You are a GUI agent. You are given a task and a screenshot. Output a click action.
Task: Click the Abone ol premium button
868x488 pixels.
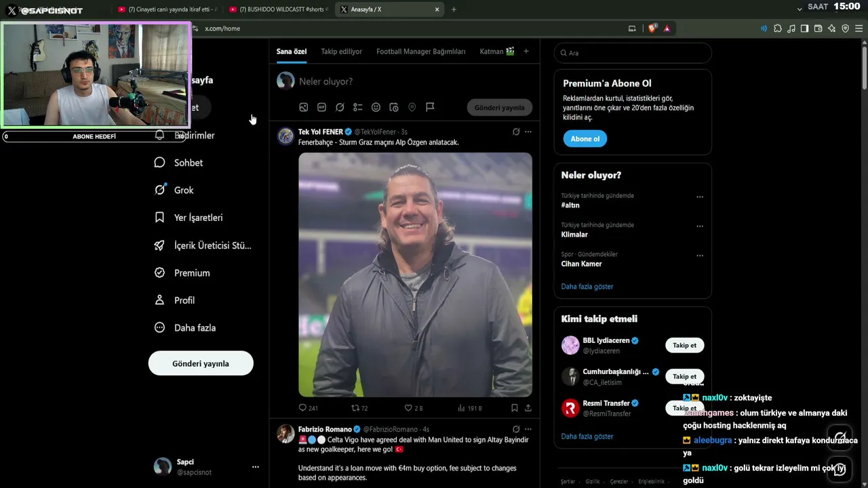[x=585, y=139]
